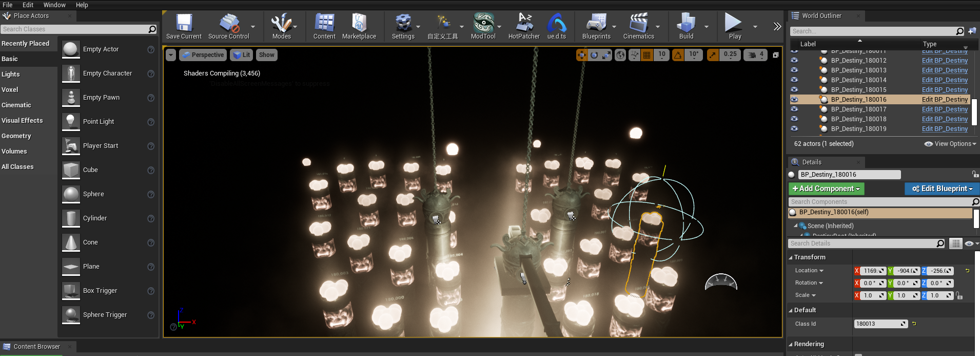Open Source Control from the toolbar
This screenshot has width=980, height=356.
tap(228, 27)
